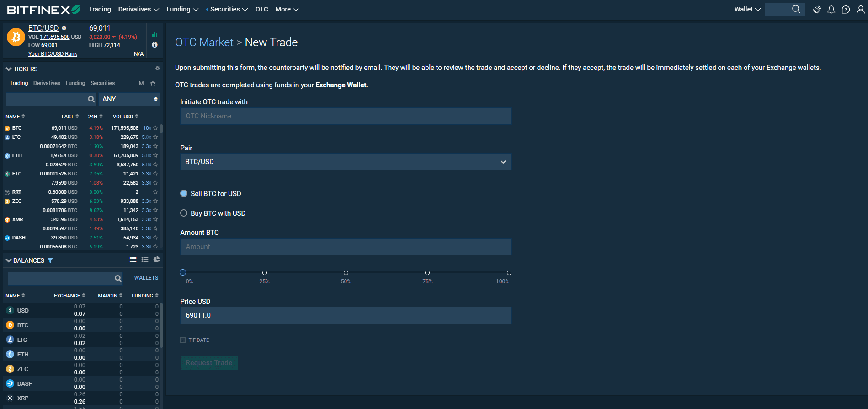
Task: Click the Request Trade button
Action: click(x=209, y=363)
